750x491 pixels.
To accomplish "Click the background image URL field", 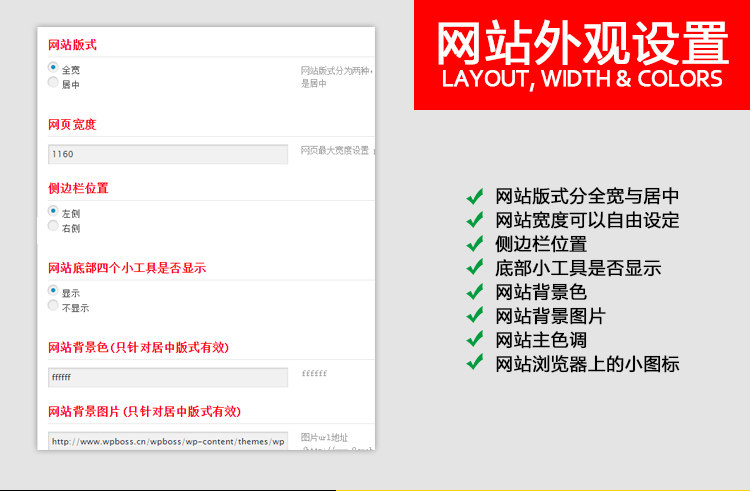I will point(168,441).
